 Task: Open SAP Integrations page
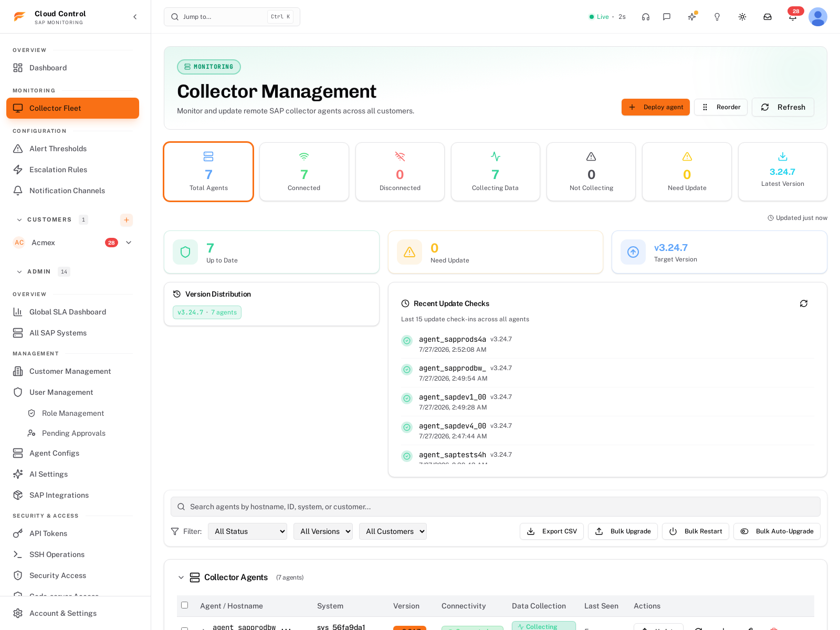pos(72,495)
